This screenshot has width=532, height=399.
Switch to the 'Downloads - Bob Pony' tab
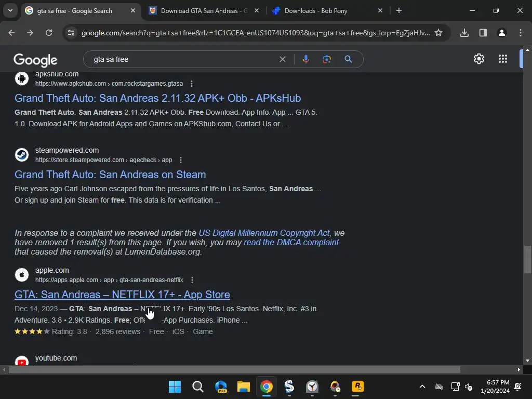click(328, 10)
